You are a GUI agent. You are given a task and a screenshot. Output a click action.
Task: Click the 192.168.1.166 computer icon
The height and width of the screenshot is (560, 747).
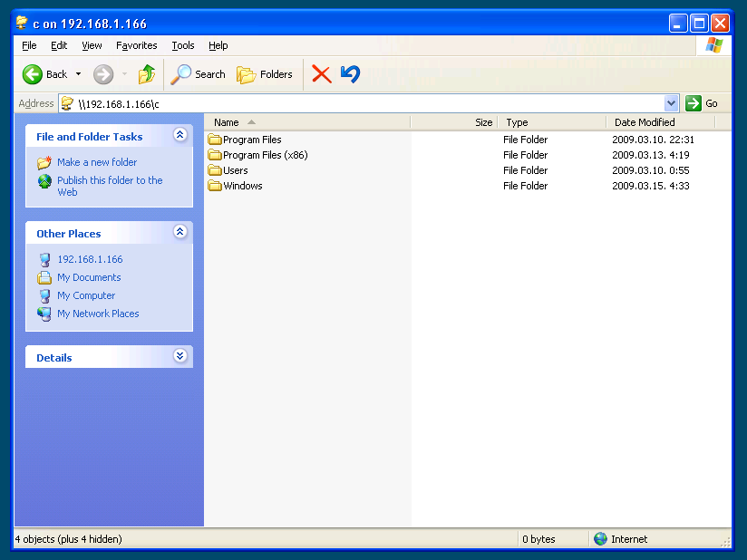(44, 260)
